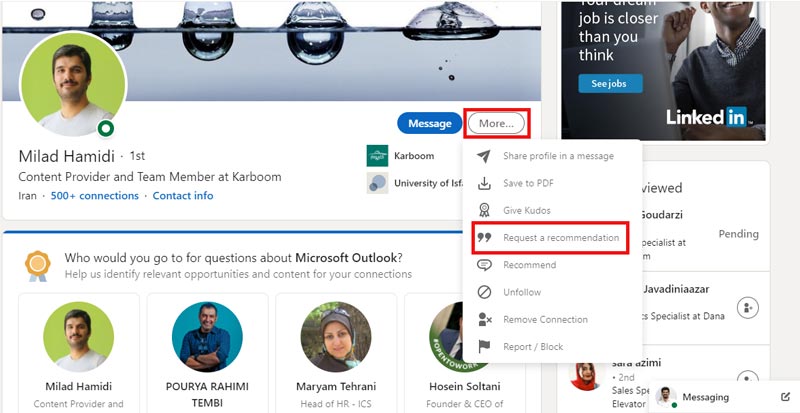The image size is (800, 413).
Task: Select Milad Hamidi card photo for Outlook
Action: tap(79, 336)
